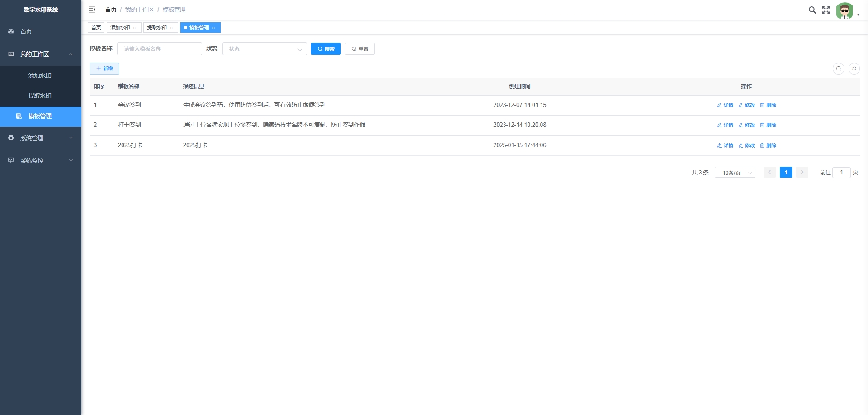The width and height of the screenshot is (868, 415).
Task: Toggle search bar visibility round icon
Action: [x=838, y=69]
